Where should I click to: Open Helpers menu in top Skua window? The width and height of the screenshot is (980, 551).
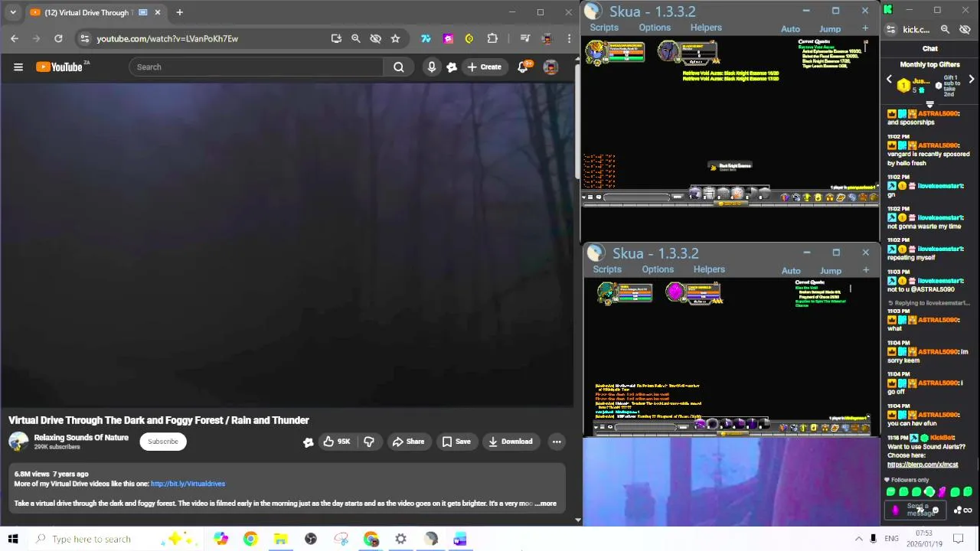(706, 28)
